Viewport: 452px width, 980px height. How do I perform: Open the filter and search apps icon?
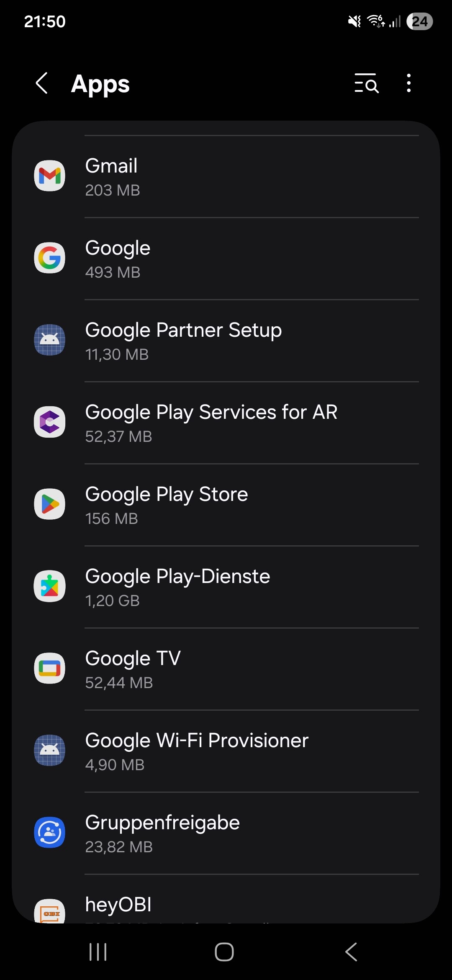[x=366, y=83]
